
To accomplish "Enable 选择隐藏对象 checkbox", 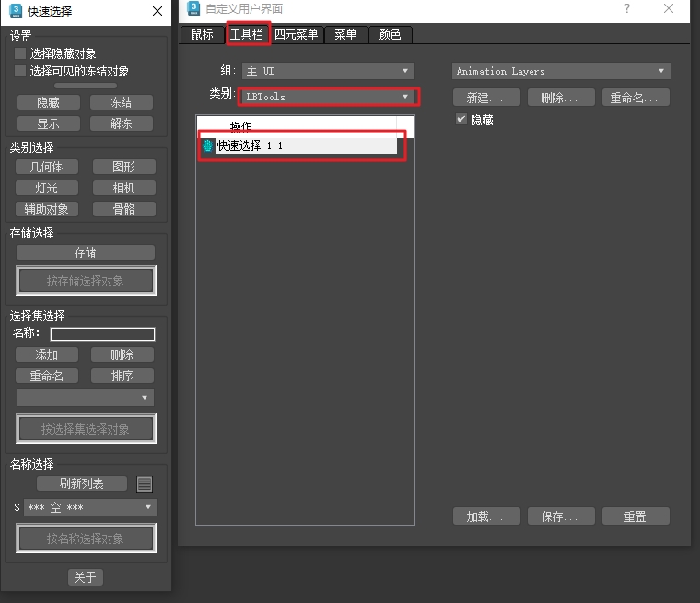I will click(20, 53).
